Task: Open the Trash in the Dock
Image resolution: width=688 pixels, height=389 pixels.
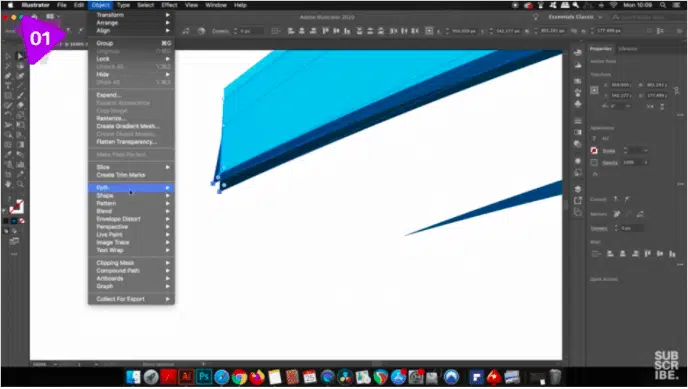Action: point(555,377)
